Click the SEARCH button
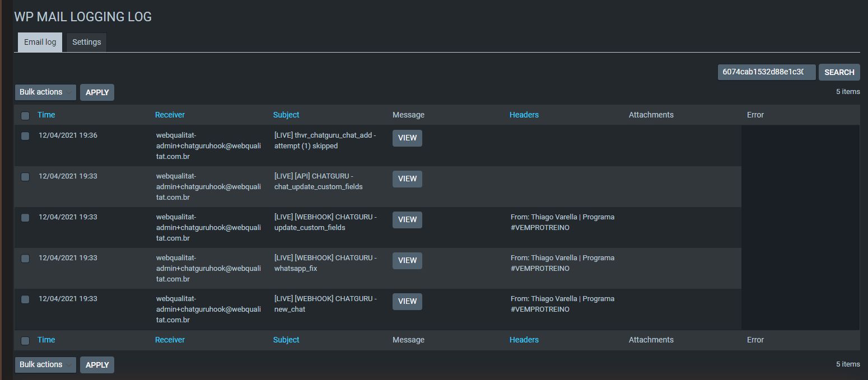Viewport: 868px width, 380px height. click(839, 72)
